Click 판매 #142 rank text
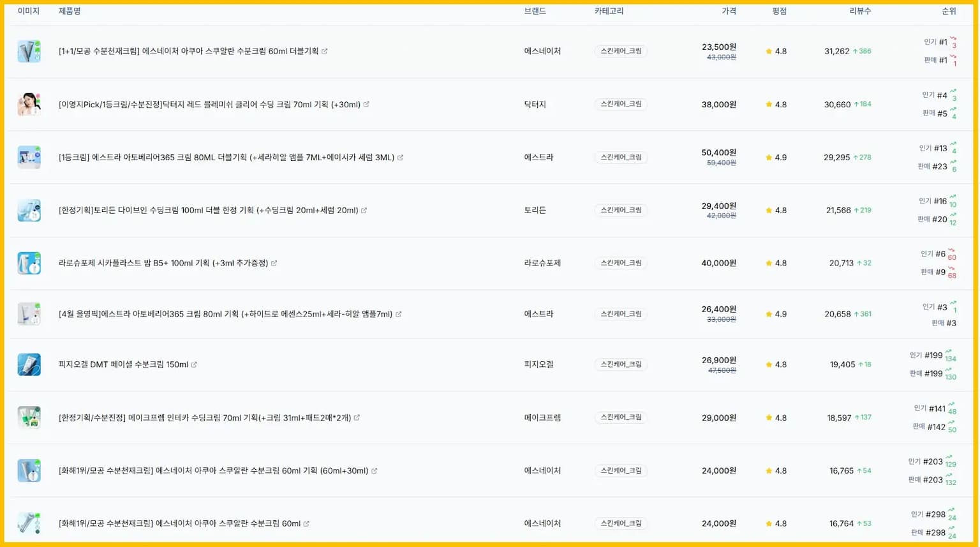Viewport: 980px width, 547px height. coord(929,427)
